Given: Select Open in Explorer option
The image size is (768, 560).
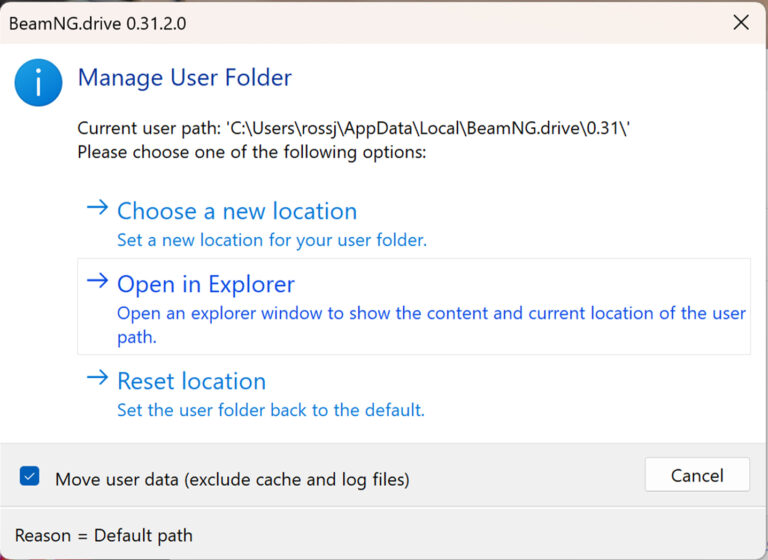Looking at the screenshot, I should [x=205, y=284].
